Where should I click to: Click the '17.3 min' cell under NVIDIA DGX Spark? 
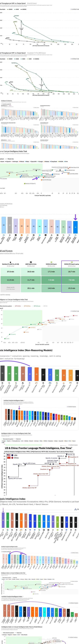pyautogui.click(x=51, y=272)
